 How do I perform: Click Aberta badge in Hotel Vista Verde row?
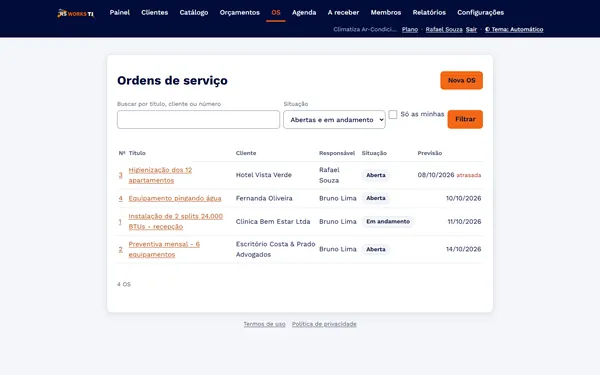coord(376,175)
